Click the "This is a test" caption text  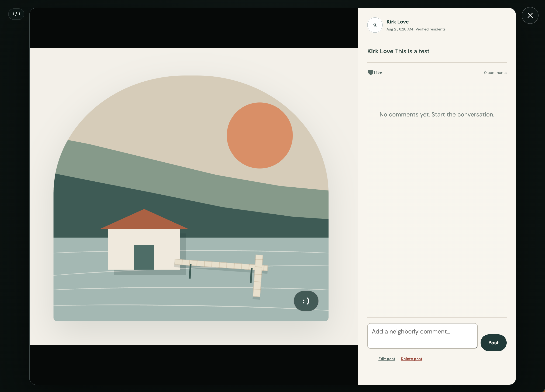pos(412,51)
